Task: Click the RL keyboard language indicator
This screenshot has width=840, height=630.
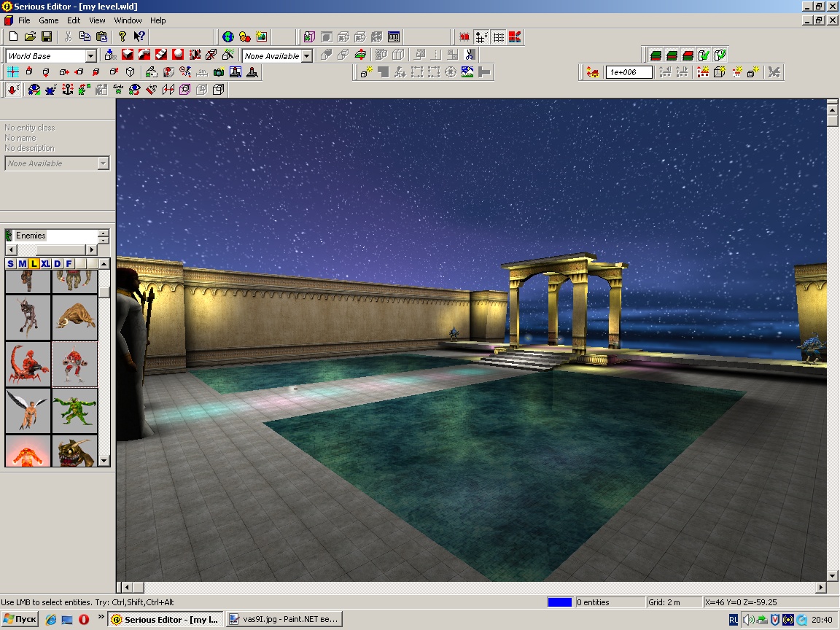Action: click(x=734, y=620)
